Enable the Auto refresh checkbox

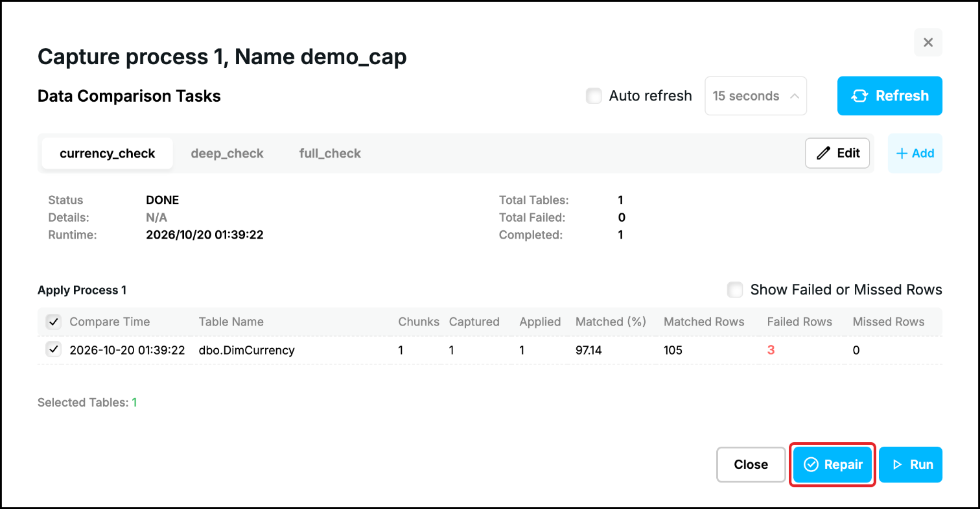(x=594, y=96)
